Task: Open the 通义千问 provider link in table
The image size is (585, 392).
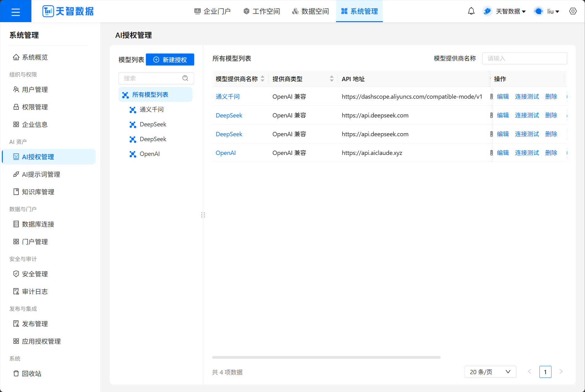Action: [x=227, y=97]
